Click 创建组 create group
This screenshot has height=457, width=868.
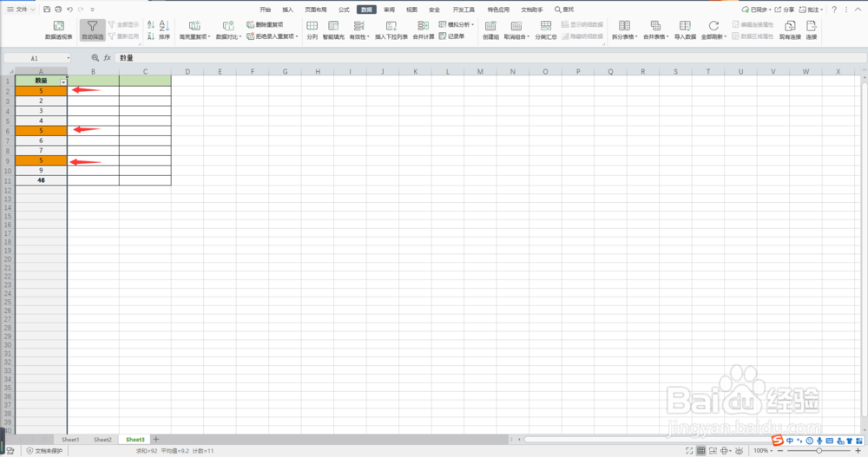pyautogui.click(x=490, y=29)
